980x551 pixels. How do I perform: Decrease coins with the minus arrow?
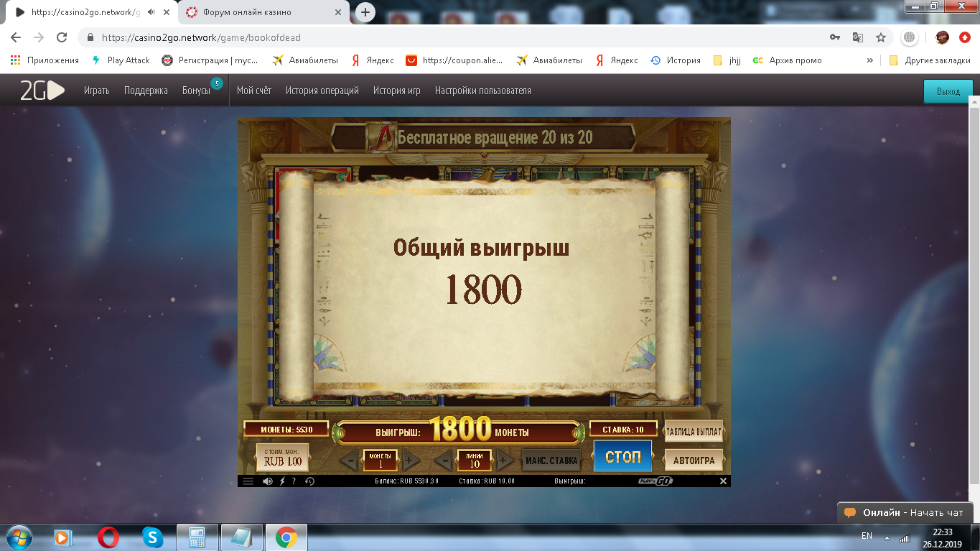[x=349, y=460]
